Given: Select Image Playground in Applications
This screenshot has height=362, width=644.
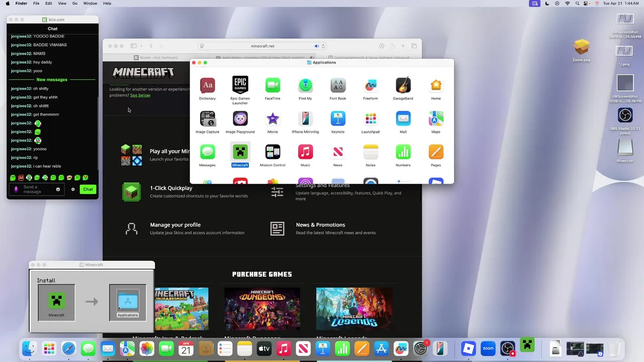Looking at the screenshot, I should tap(240, 119).
